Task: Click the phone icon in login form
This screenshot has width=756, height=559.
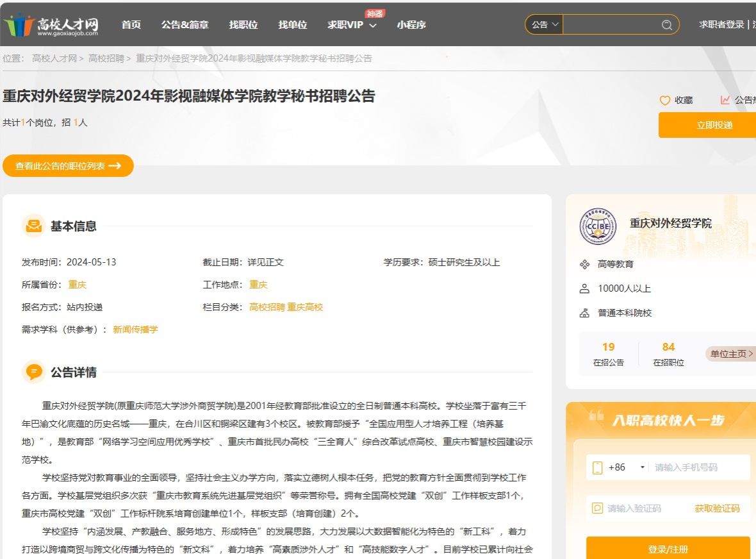Action: 597,467
